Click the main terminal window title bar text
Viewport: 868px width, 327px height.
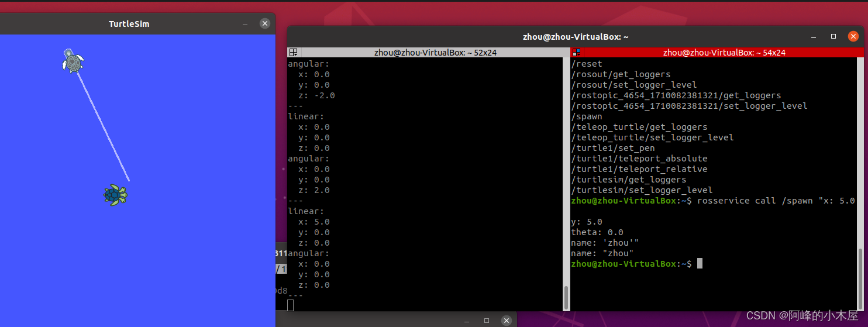pyautogui.click(x=576, y=36)
